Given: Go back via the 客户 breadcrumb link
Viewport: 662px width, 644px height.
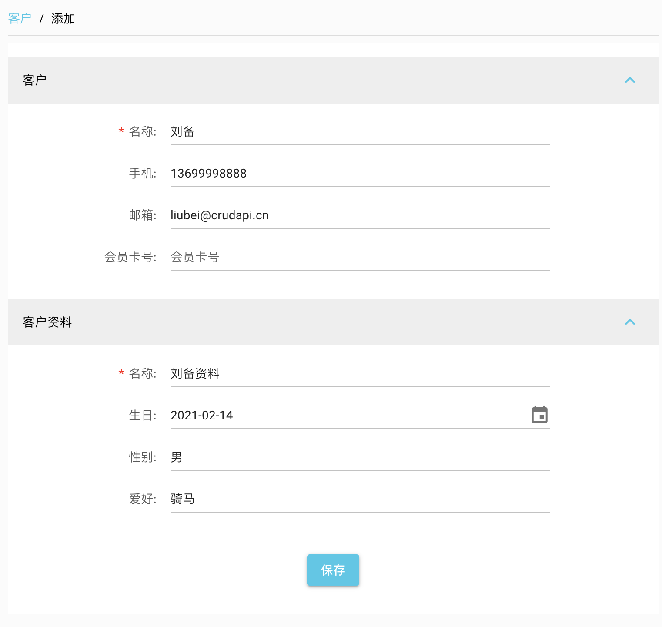Looking at the screenshot, I should tap(20, 19).
